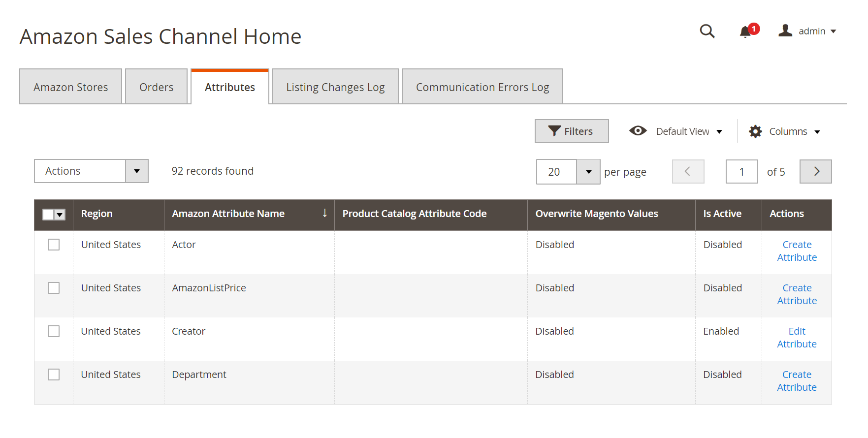
Task: Expand the header select-all dropdown arrow
Action: pos(60,215)
